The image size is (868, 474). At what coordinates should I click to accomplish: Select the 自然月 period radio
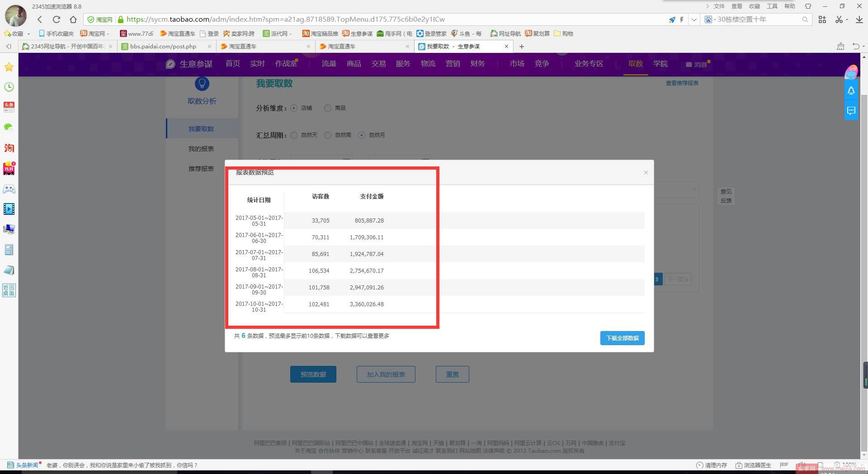click(x=362, y=135)
